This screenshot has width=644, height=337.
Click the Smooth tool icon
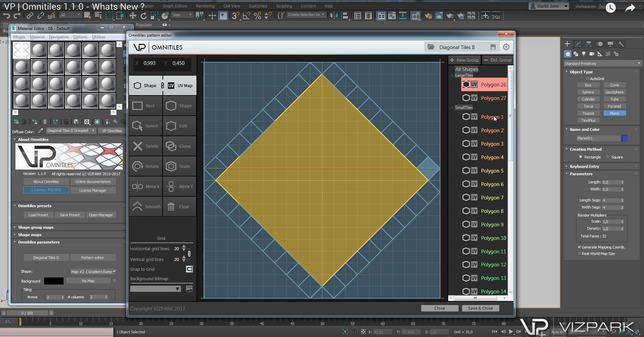coord(138,207)
